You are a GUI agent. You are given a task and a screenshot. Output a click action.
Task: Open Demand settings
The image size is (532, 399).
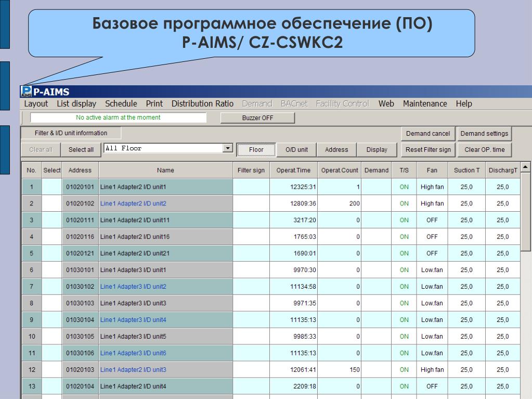coord(484,133)
